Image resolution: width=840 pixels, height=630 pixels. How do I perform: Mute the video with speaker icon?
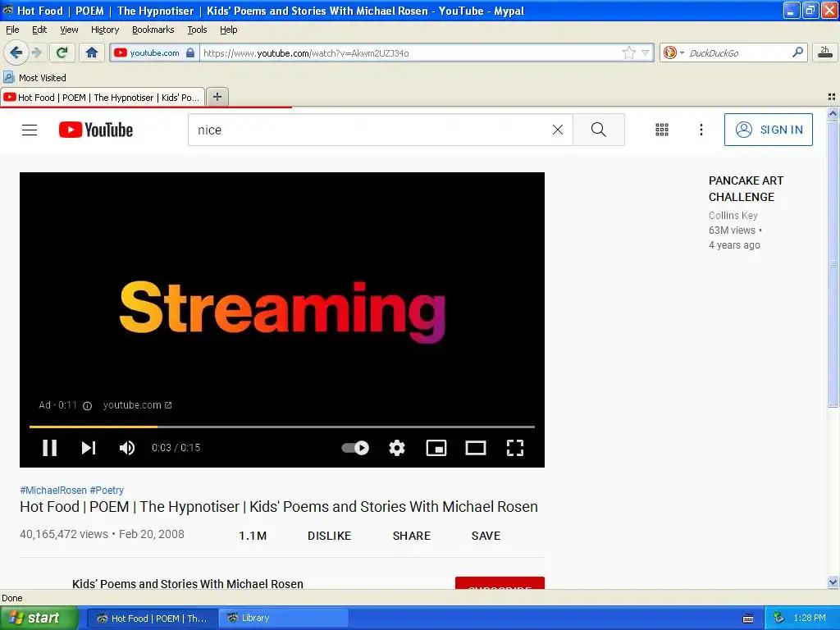click(127, 447)
